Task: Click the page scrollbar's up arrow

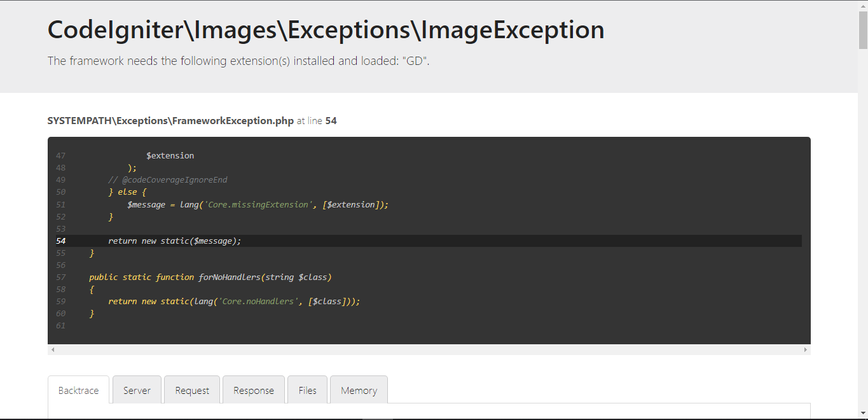Action: (x=863, y=5)
